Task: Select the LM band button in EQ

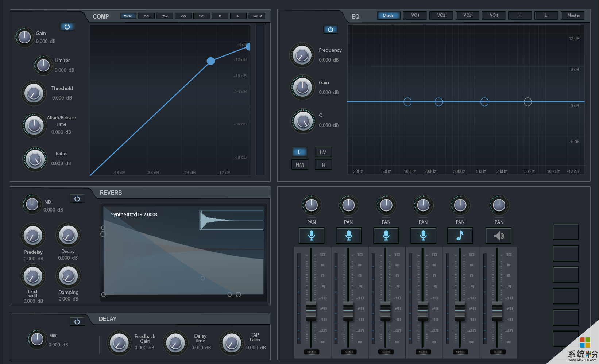Action: (x=323, y=152)
